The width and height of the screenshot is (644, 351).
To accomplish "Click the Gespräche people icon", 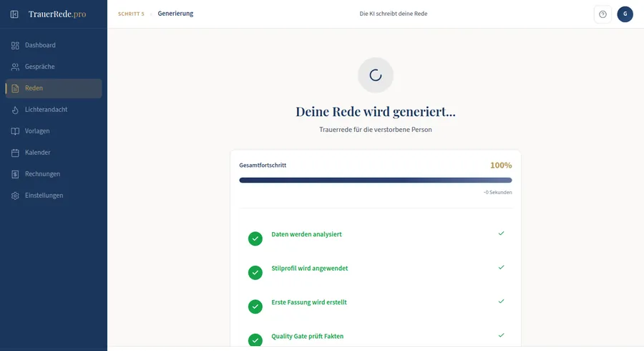I will [x=15, y=67].
